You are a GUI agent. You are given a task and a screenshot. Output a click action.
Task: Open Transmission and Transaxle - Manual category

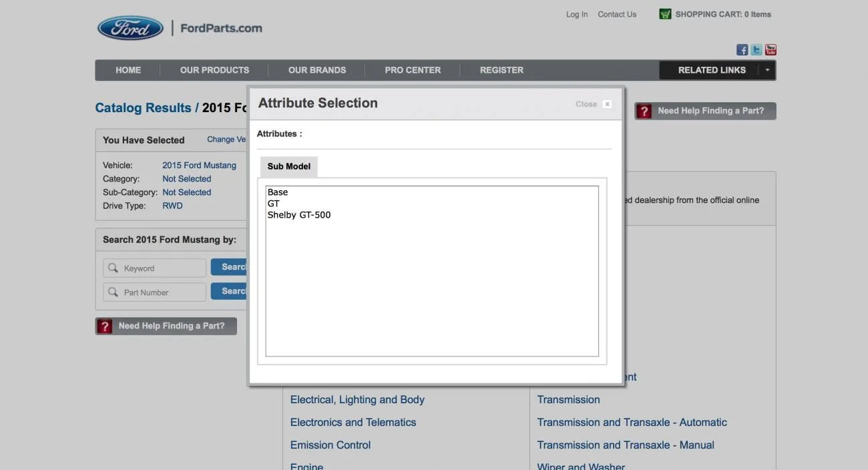click(626, 445)
